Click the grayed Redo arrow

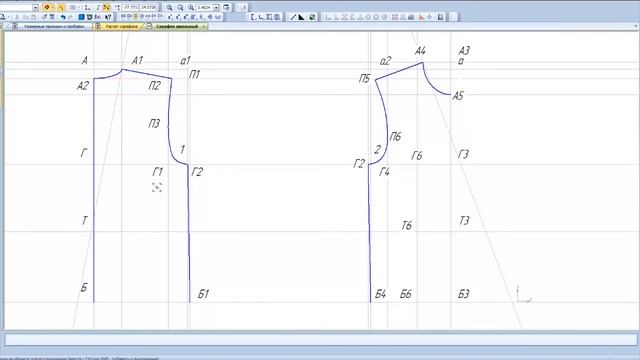(x=70, y=17)
